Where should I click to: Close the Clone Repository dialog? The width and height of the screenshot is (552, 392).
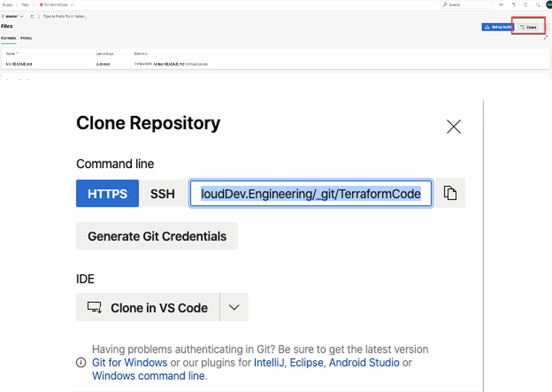point(454,127)
